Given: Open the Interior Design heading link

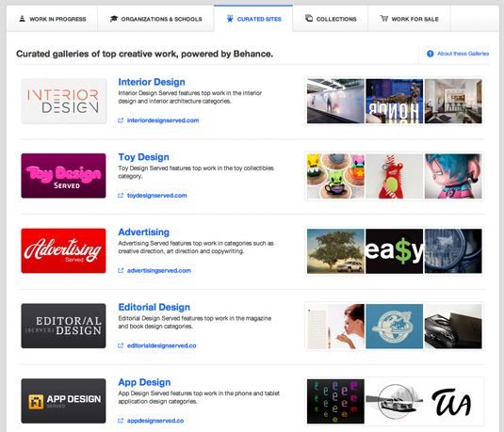Looking at the screenshot, I should (152, 82).
